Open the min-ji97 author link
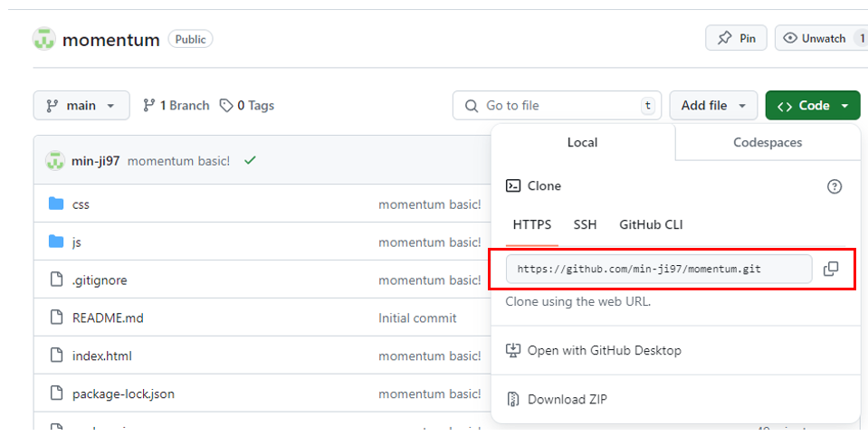 (95, 161)
